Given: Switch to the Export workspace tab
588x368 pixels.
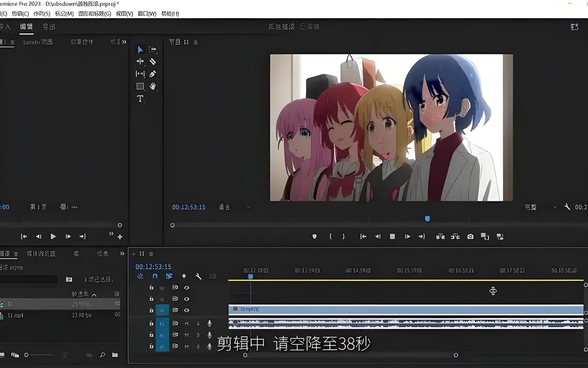Looking at the screenshot, I should [49, 27].
